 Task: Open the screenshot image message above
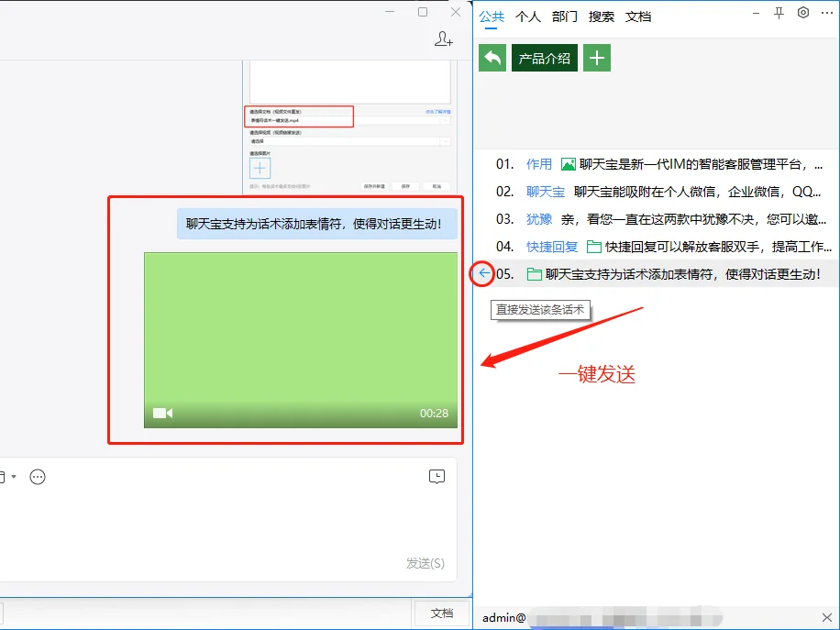point(349,127)
